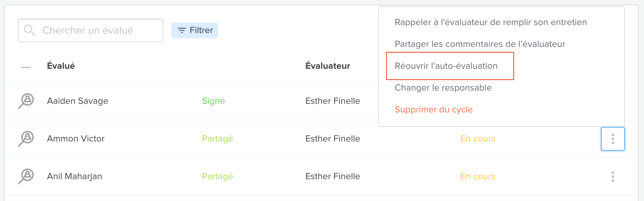
Task: Click Anil Maharjan's En cours status
Action: pyautogui.click(x=478, y=176)
